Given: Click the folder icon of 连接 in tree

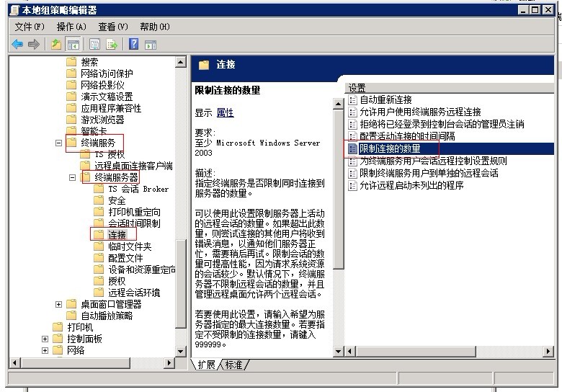Looking at the screenshot, I should 99,235.
